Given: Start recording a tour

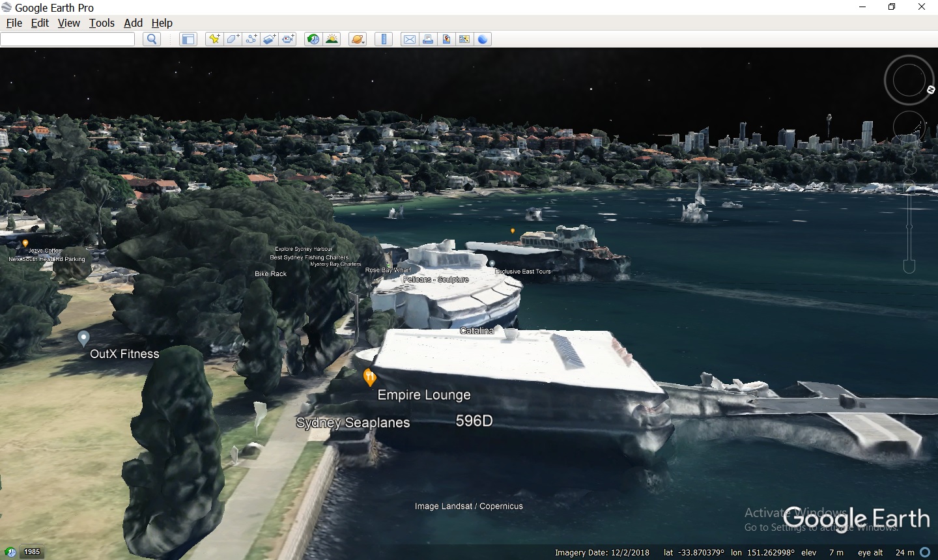Looking at the screenshot, I should 287,39.
